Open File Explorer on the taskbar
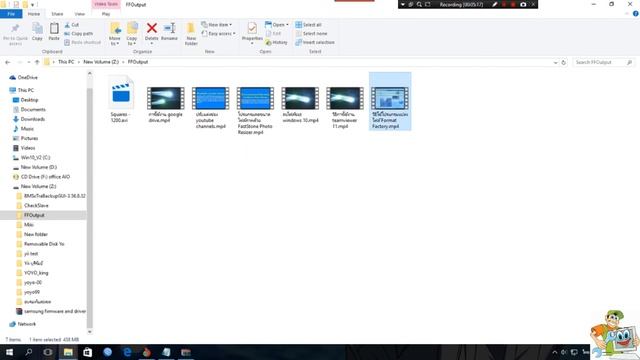The image size is (640, 360). 68,352
